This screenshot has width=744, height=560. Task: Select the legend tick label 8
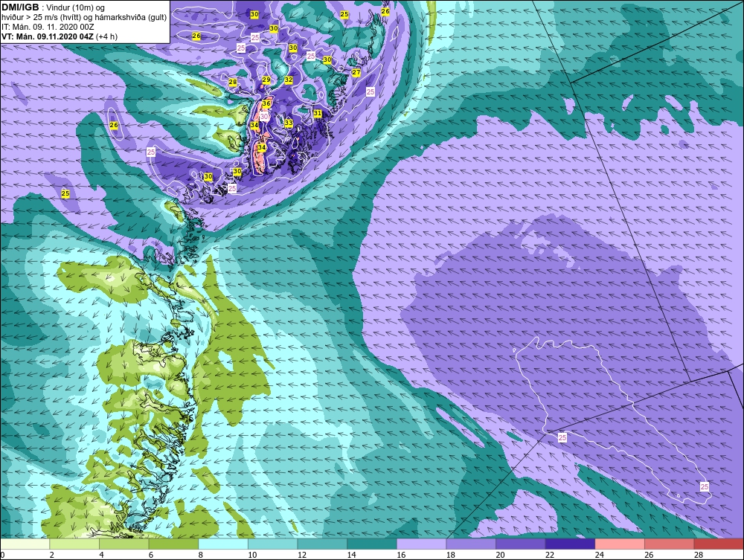coord(201,555)
